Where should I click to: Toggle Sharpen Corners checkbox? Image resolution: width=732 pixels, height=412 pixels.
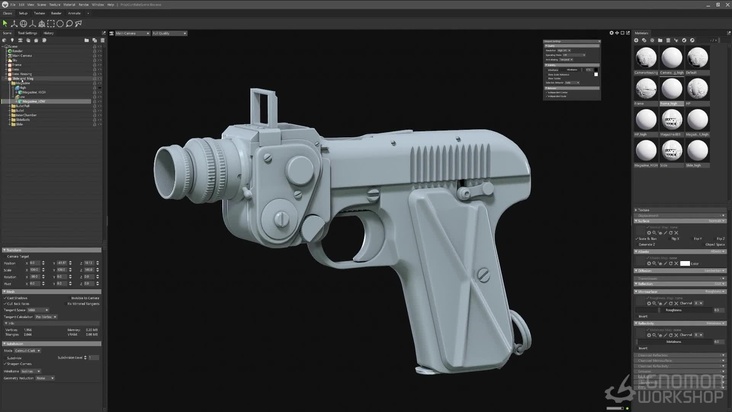click(7, 362)
